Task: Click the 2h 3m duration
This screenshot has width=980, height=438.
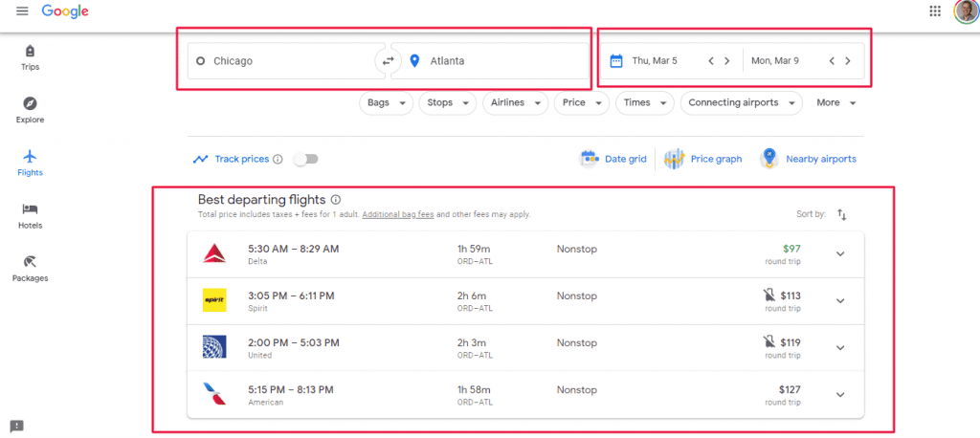Action: 472,342
